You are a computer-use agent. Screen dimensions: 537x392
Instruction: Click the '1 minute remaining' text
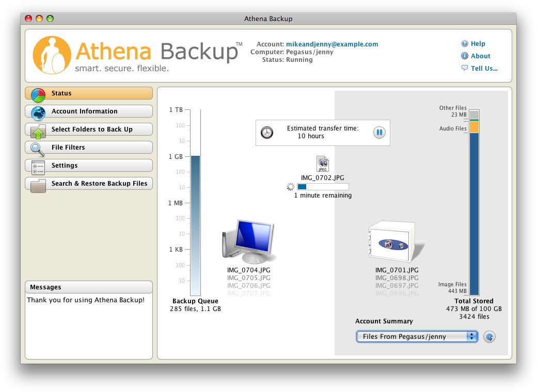pyautogui.click(x=323, y=195)
